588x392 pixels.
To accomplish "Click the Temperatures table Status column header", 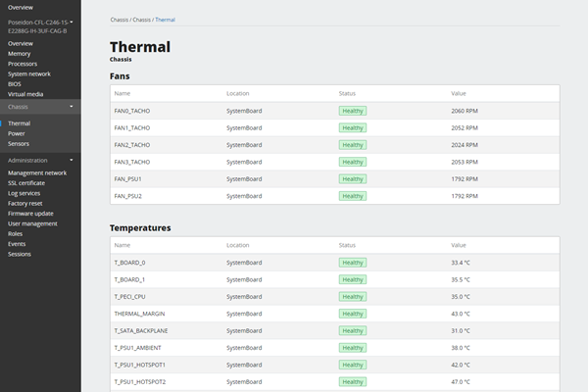I will (347, 245).
